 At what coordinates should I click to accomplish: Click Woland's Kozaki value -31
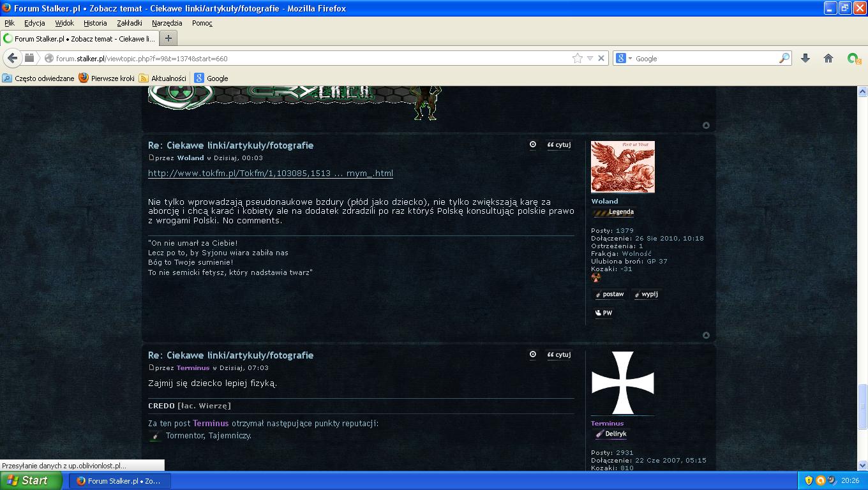pos(626,269)
